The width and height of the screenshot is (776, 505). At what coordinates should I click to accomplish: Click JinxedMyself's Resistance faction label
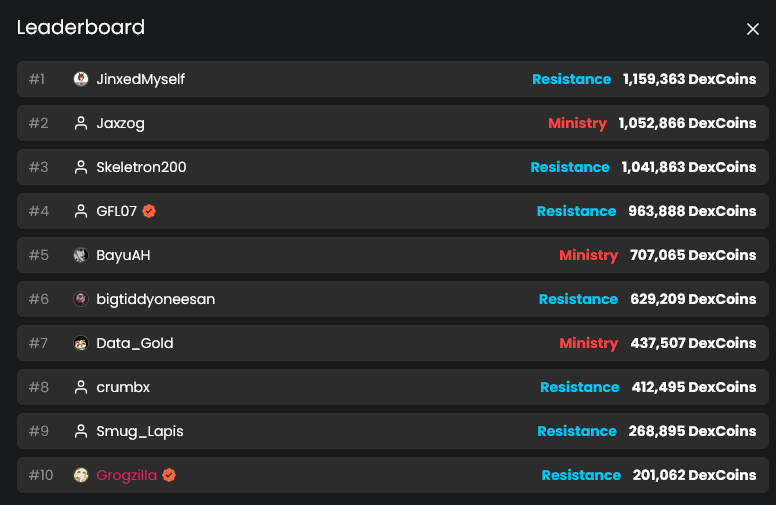[571, 79]
